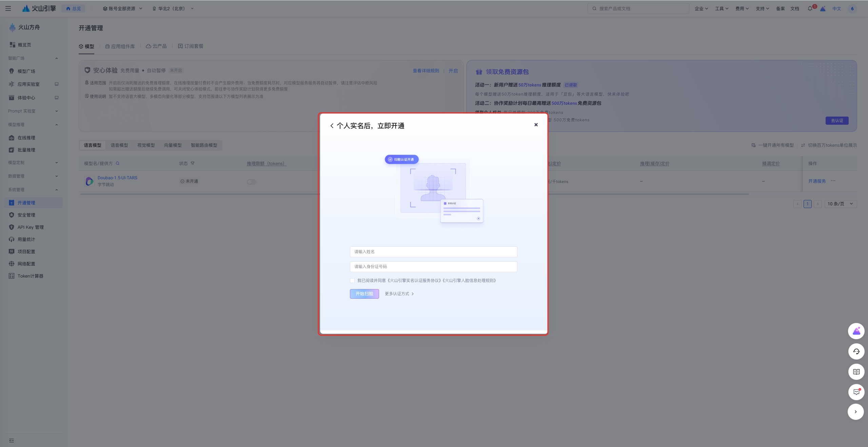Click the 开始扫脸 button
Screen dimensions: 868x447
tap(364, 293)
